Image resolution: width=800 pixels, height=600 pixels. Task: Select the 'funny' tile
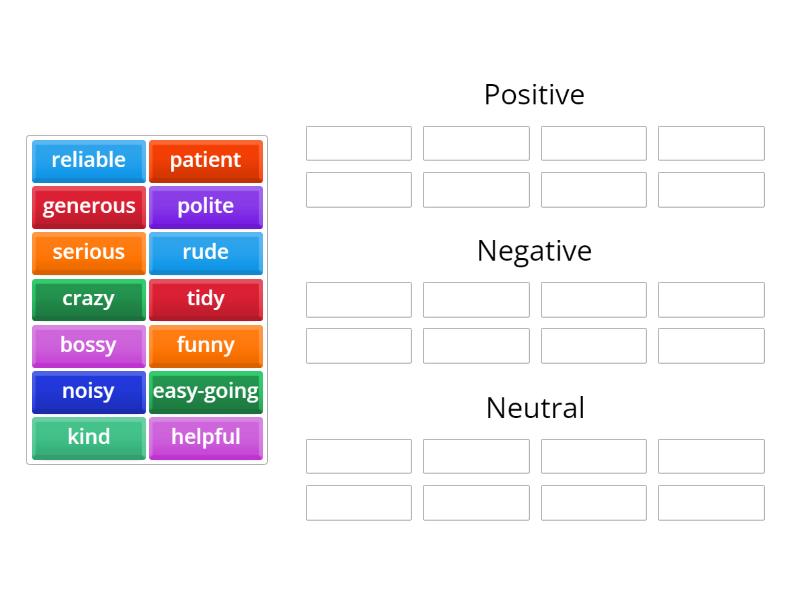(x=206, y=345)
